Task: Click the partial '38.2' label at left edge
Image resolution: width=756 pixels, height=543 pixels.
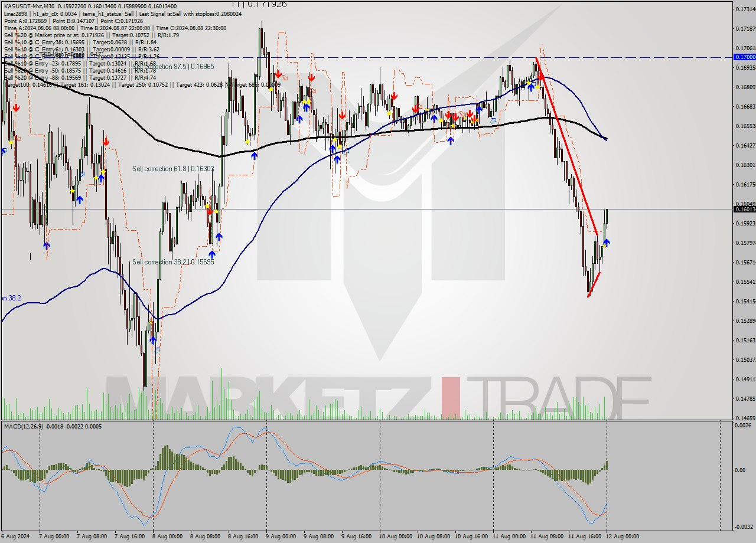Action: click(x=11, y=298)
